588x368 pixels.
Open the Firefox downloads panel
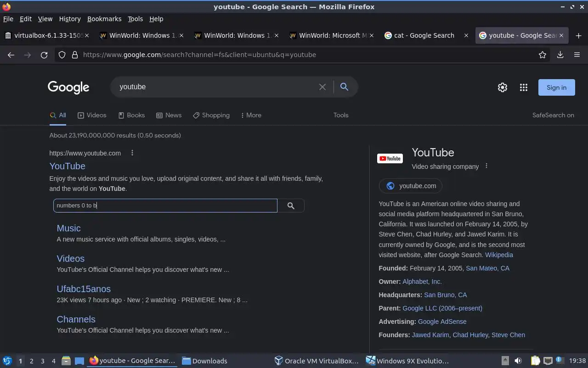tap(560, 55)
